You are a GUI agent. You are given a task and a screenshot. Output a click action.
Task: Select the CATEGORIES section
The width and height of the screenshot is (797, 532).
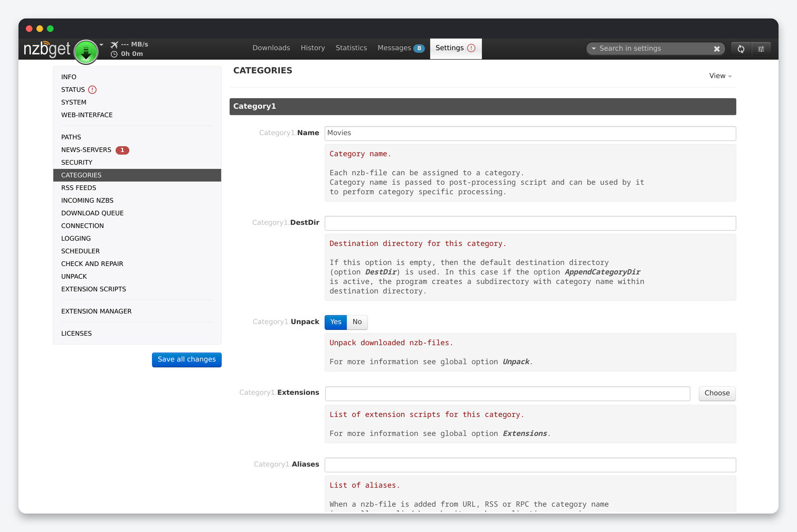click(137, 175)
